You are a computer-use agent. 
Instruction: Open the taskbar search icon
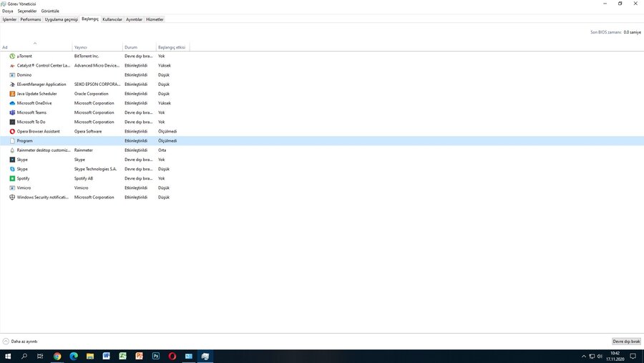24,356
